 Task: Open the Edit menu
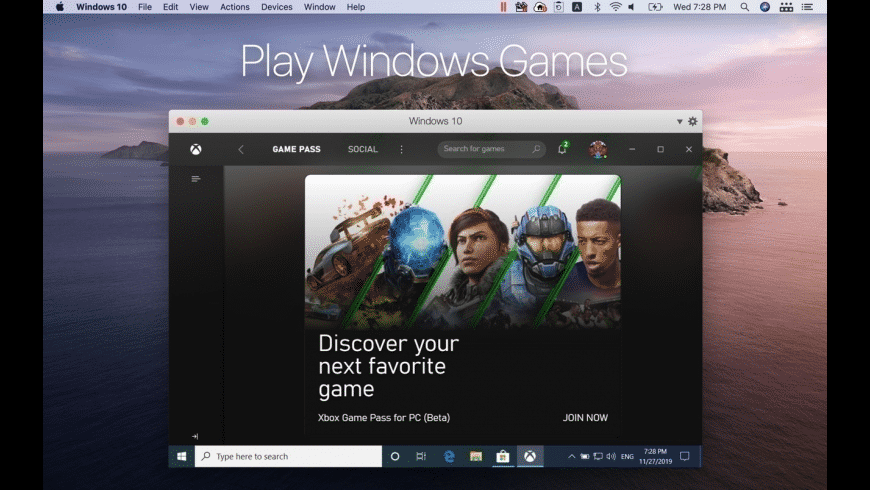(x=170, y=7)
